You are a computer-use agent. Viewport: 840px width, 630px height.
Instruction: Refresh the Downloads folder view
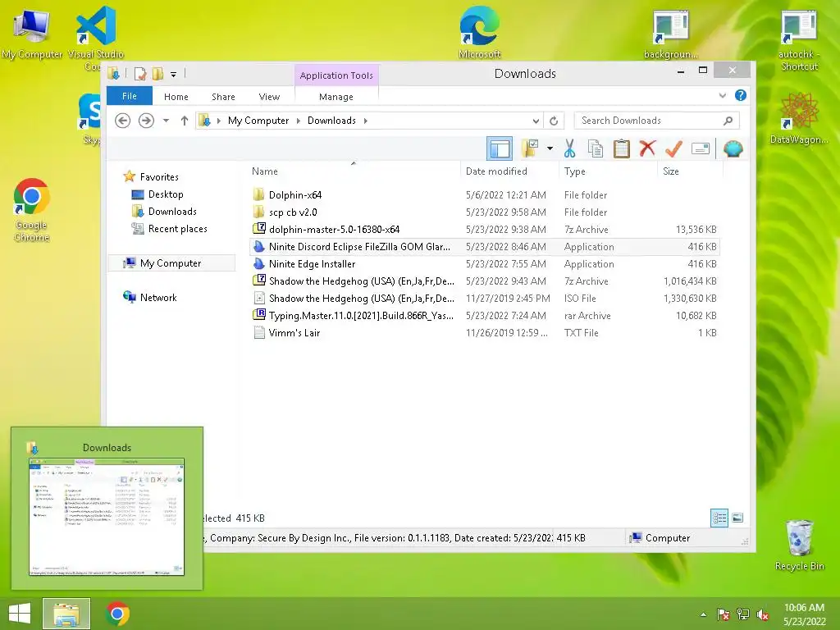tap(554, 121)
